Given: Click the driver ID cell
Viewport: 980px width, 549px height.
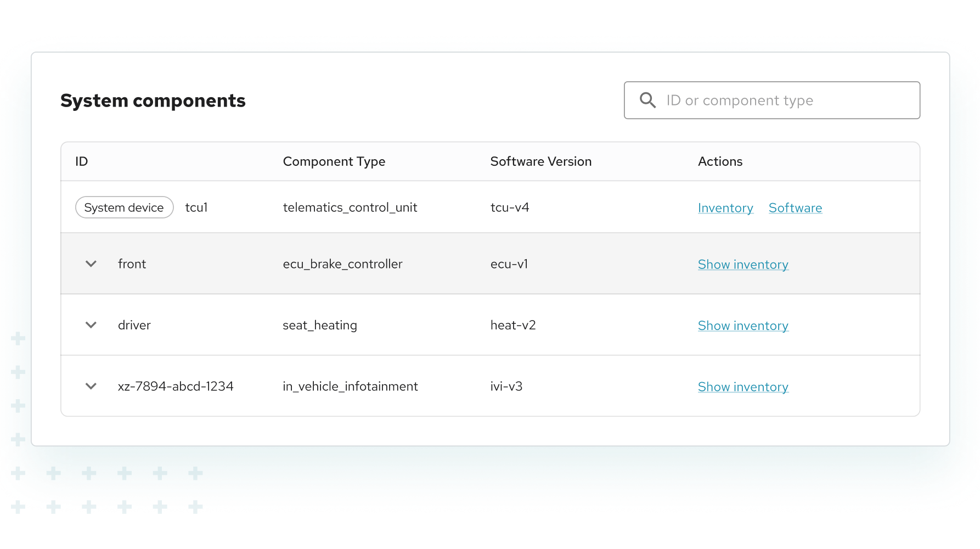Looking at the screenshot, I should [x=134, y=325].
